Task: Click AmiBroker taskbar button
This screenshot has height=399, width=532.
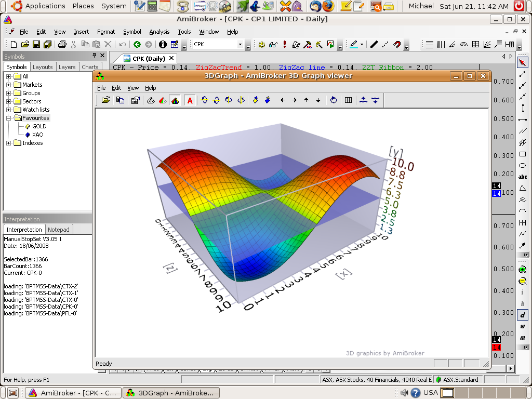Action: [73, 393]
